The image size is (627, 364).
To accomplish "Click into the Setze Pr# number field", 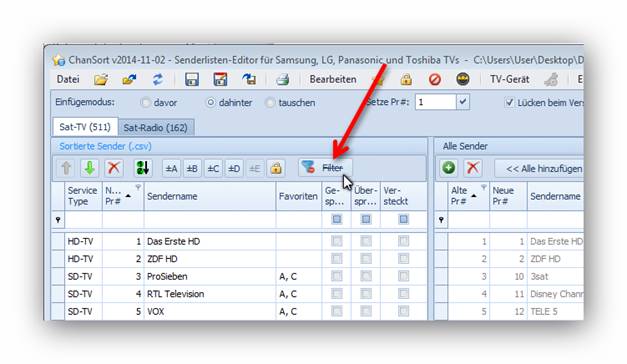I will pyautogui.click(x=435, y=102).
